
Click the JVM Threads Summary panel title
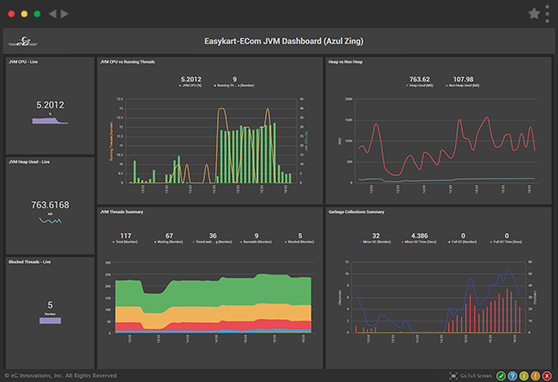coord(122,212)
